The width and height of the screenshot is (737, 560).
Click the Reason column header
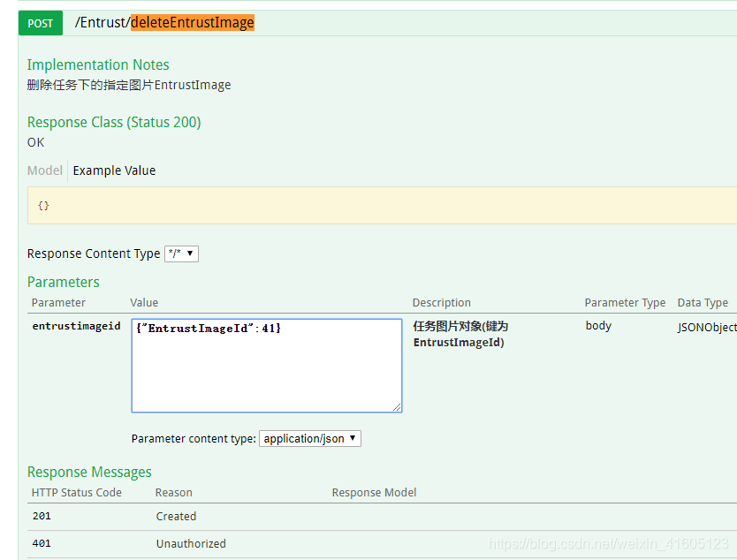click(174, 492)
